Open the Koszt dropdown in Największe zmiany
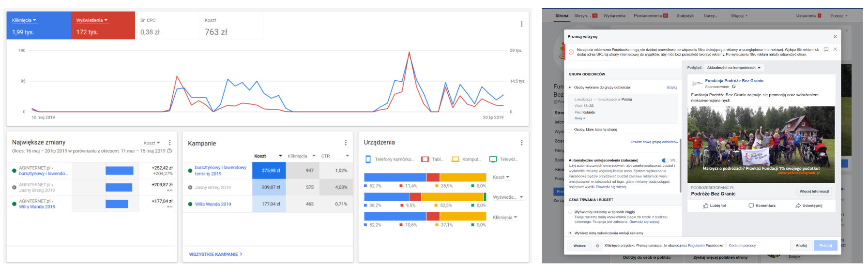The image size is (868, 279). pos(152,143)
